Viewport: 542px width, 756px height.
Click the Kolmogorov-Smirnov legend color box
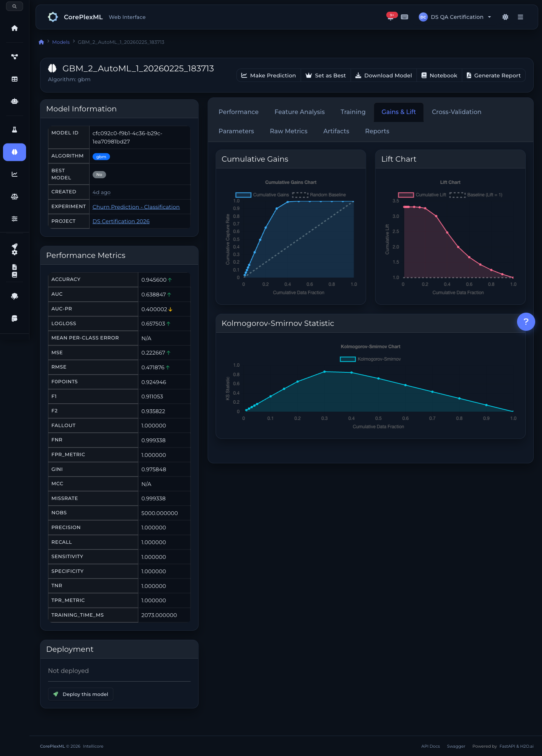[347, 359]
